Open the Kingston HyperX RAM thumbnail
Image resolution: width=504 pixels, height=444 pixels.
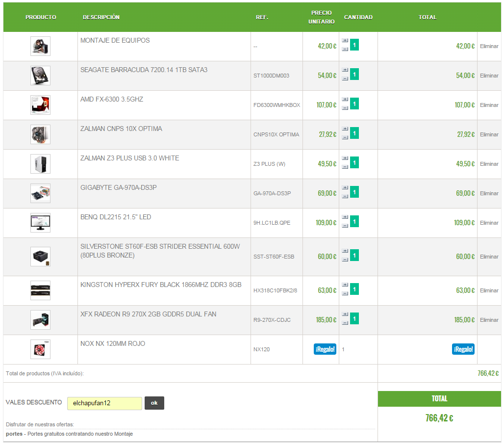click(41, 290)
